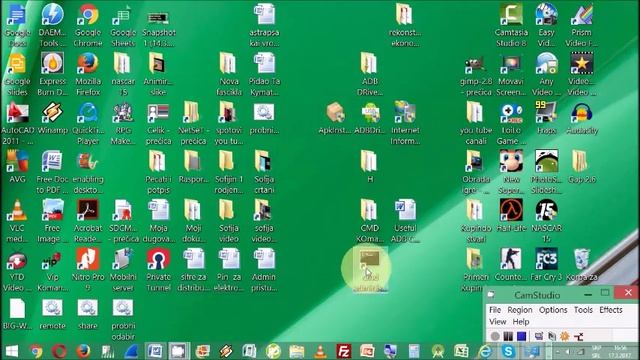This screenshot has width=640, height=360.
Task: Open the Region menu in CamStudio
Action: [520, 310]
